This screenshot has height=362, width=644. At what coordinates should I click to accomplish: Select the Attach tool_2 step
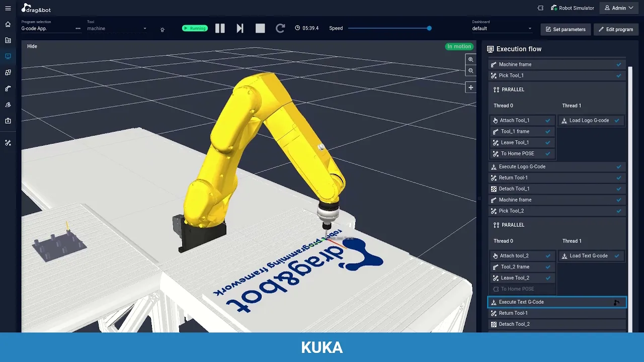tap(522, 255)
